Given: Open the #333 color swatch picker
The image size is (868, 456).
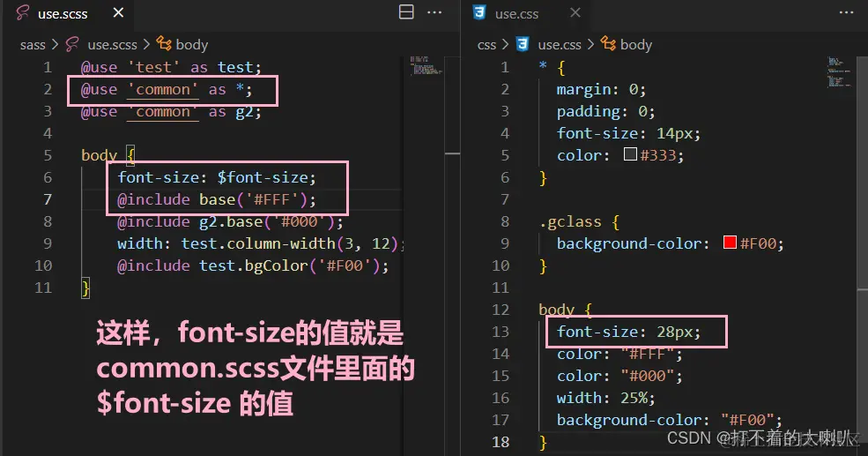Looking at the screenshot, I should (630, 154).
